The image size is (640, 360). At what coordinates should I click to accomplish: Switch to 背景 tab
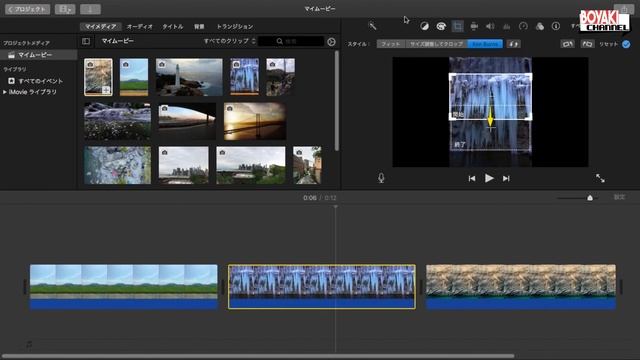pyautogui.click(x=199, y=27)
